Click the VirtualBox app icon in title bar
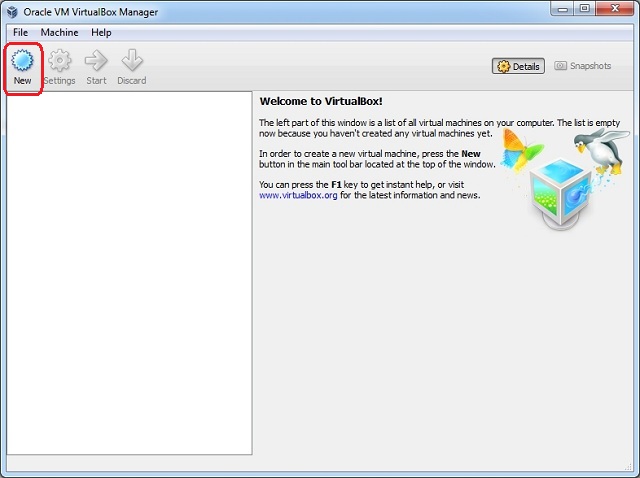 [12, 12]
